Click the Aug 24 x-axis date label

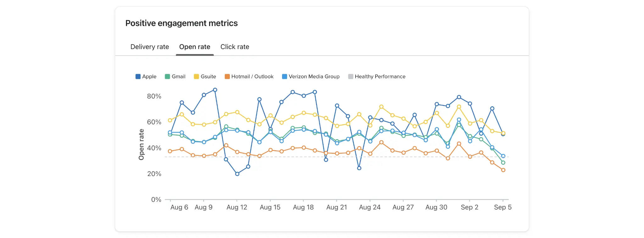[x=369, y=207]
